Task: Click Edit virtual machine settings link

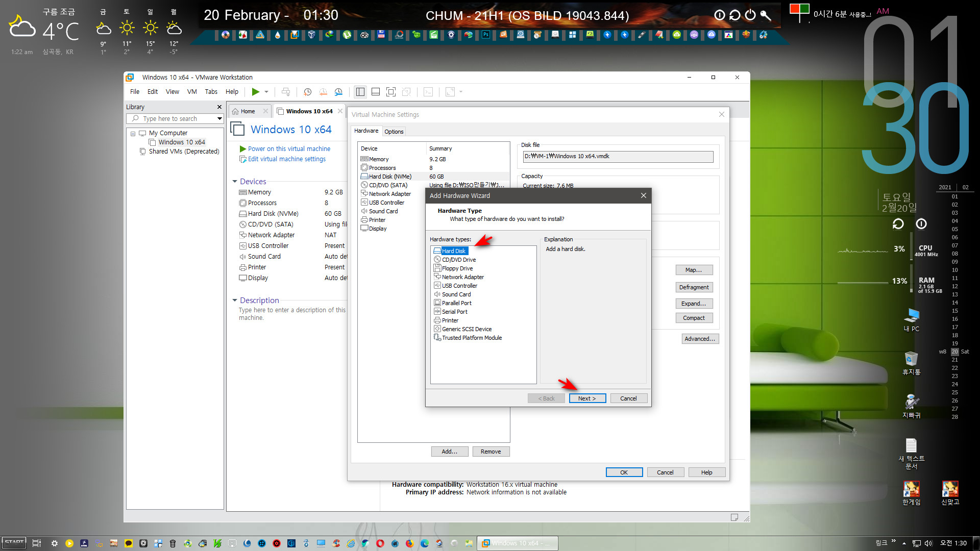Action: 287,159
